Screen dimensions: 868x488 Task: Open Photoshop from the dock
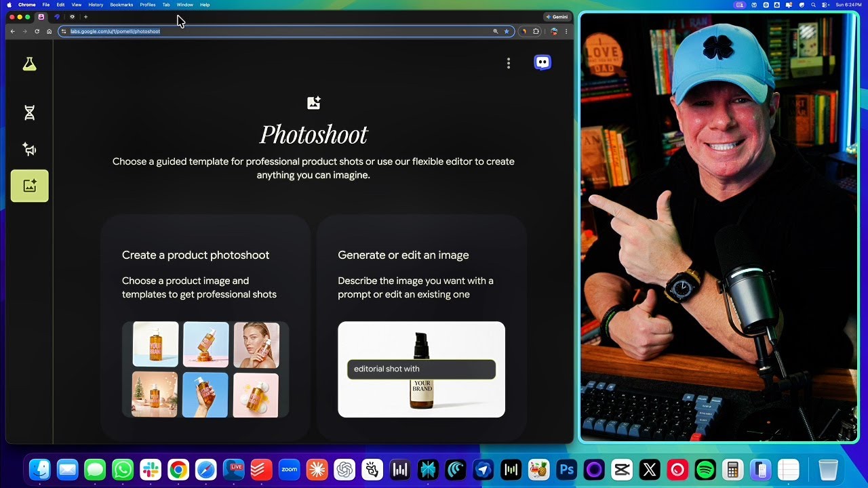tap(566, 470)
